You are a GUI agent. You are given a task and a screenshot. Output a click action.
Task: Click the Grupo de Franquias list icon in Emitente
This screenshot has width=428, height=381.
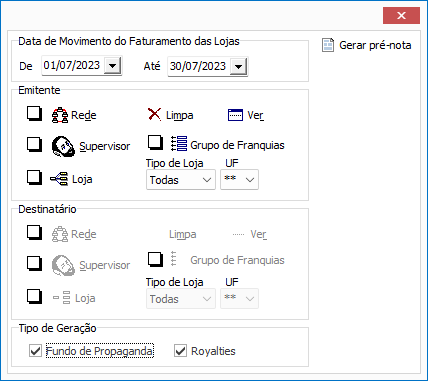(179, 144)
